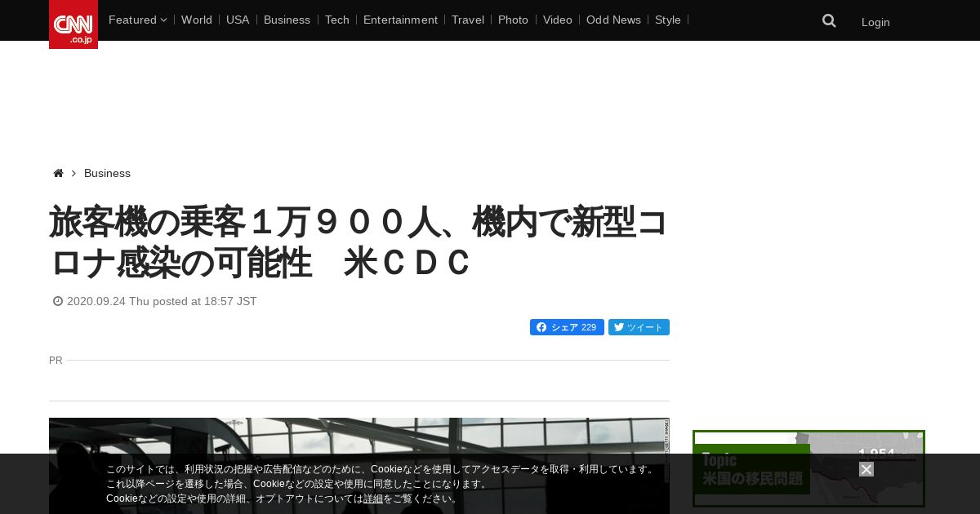Click the Login link
980x514 pixels.
[x=875, y=22]
